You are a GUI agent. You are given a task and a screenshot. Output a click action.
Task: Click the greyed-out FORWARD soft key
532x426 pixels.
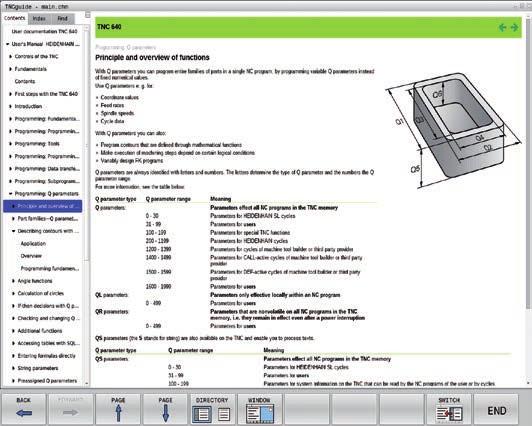(x=71, y=408)
